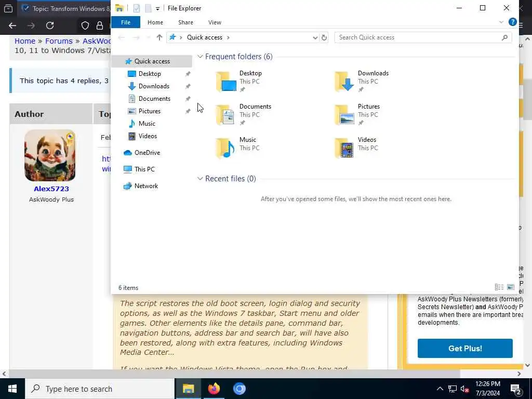Image resolution: width=532 pixels, height=399 pixels.
Task: Select the Music folder icon in Frequent folders
Action: pyautogui.click(x=226, y=148)
